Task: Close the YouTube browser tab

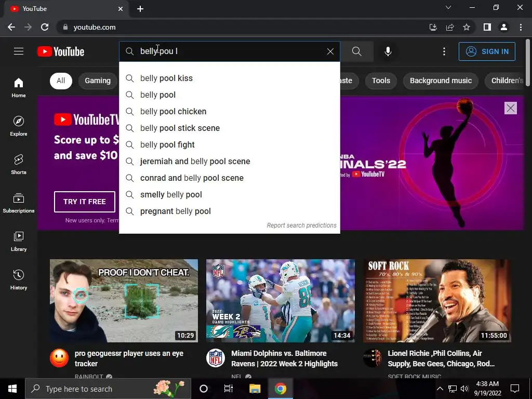Action: point(121,9)
